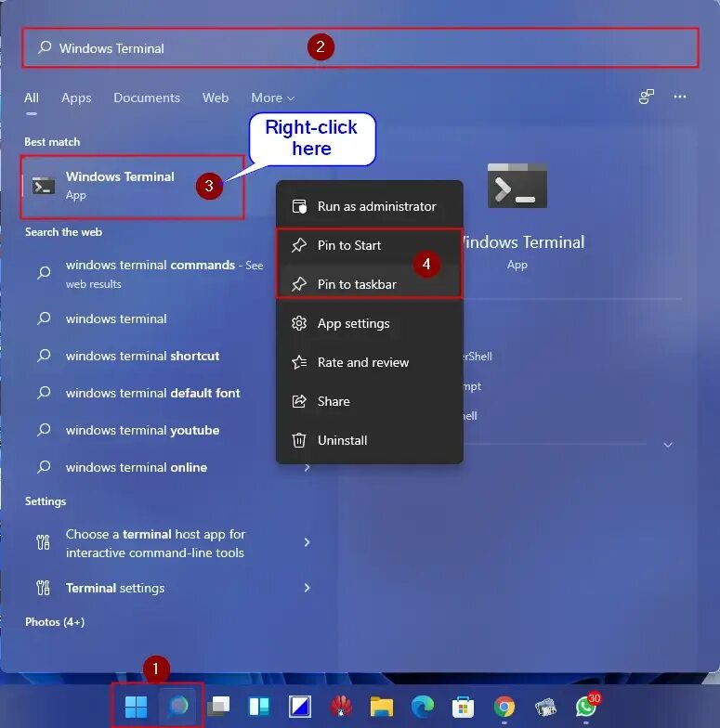The image size is (720, 728).
Task: Launch Google Chrome from taskbar
Action: point(504,708)
